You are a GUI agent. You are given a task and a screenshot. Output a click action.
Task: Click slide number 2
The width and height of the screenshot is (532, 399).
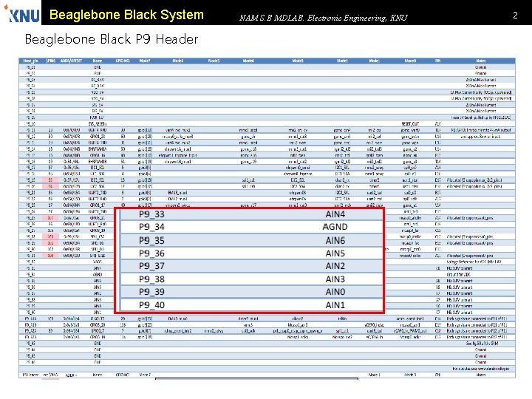click(x=516, y=16)
